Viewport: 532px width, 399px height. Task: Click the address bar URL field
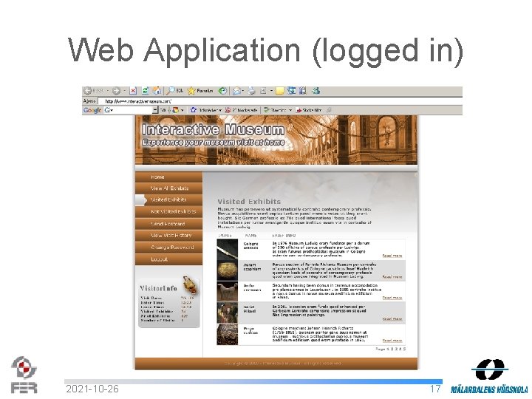(x=280, y=101)
